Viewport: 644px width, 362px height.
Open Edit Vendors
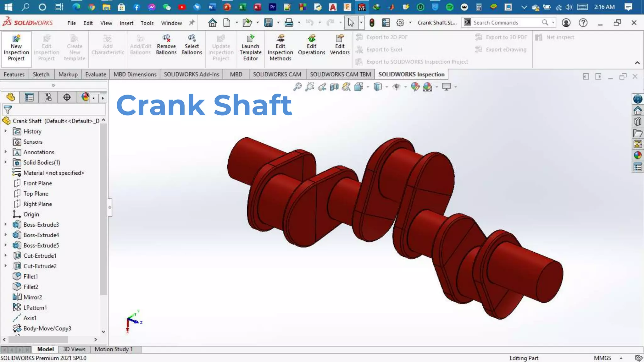(340, 46)
